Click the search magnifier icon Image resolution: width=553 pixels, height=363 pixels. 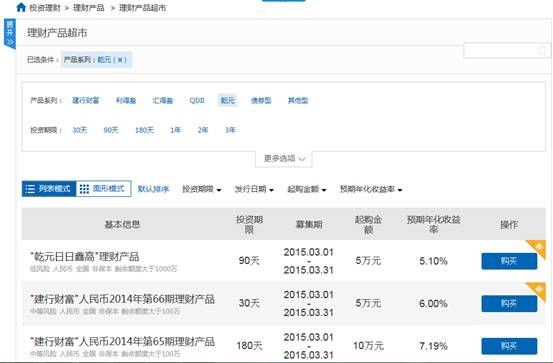(x=542, y=50)
